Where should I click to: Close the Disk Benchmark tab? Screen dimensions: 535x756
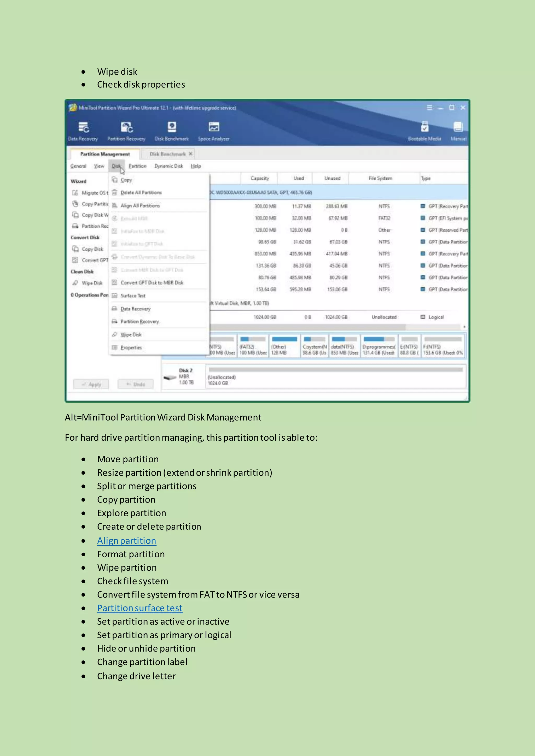click(190, 154)
